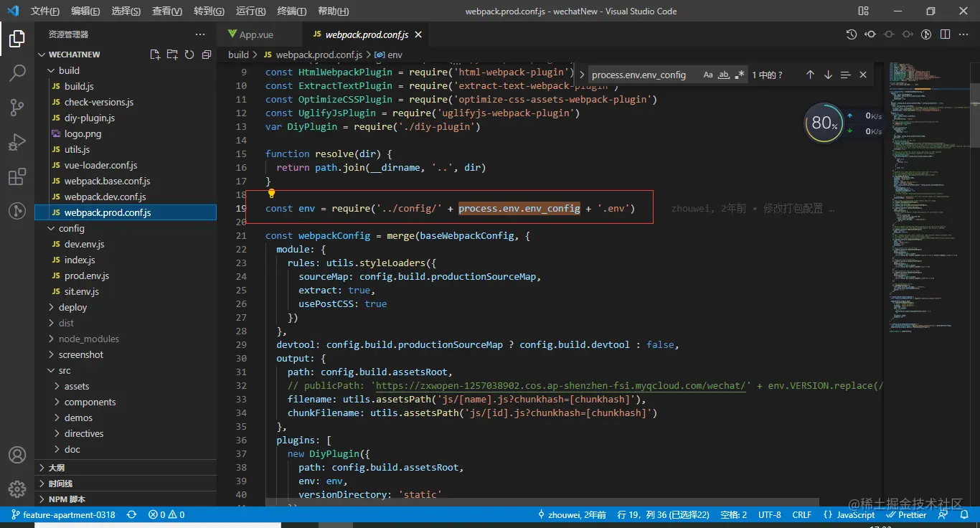This screenshot has height=528, width=980.
Task: Change CRLF end of line sequence
Action: tap(801, 514)
